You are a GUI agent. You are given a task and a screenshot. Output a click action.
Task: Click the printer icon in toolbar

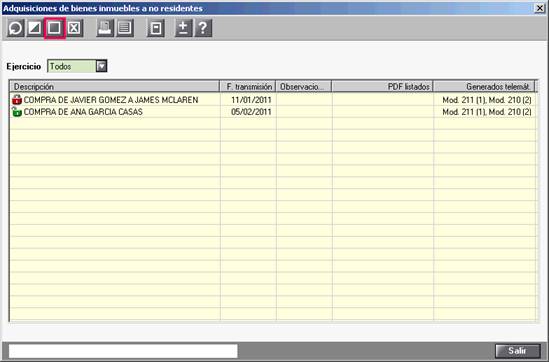(x=105, y=28)
